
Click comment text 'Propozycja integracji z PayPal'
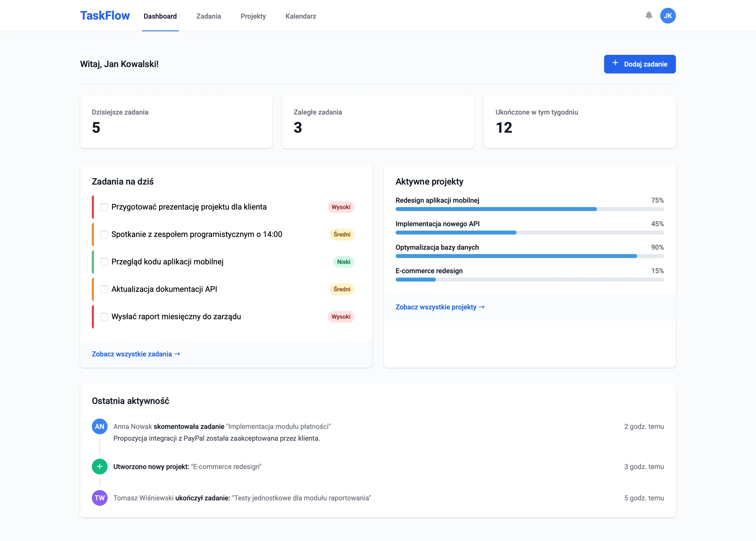click(216, 438)
